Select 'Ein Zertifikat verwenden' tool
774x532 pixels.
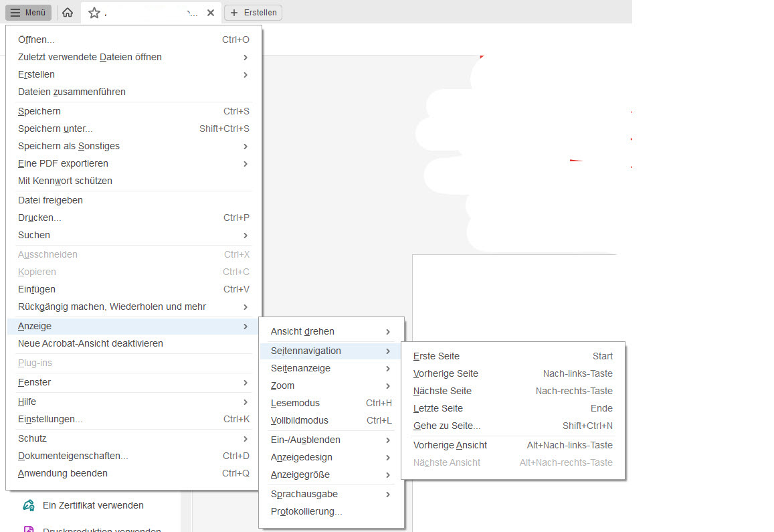click(93, 505)
